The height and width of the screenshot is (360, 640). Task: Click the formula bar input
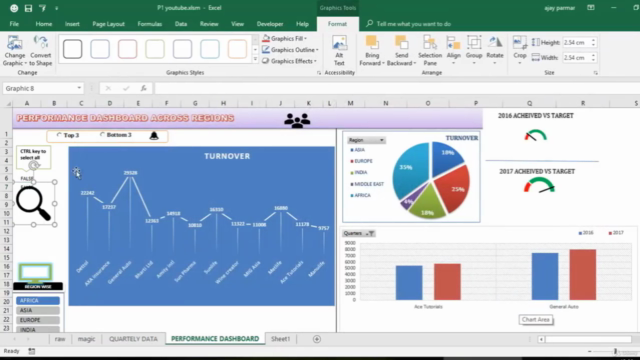click(x=396, y=88)
